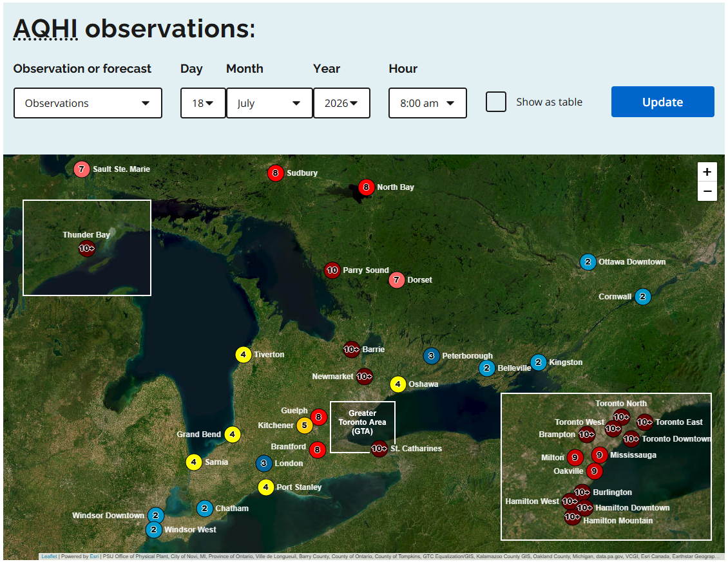Select the Ottawa Downtown marker
This screenshot has width=728, height=562.
point(588,262)
